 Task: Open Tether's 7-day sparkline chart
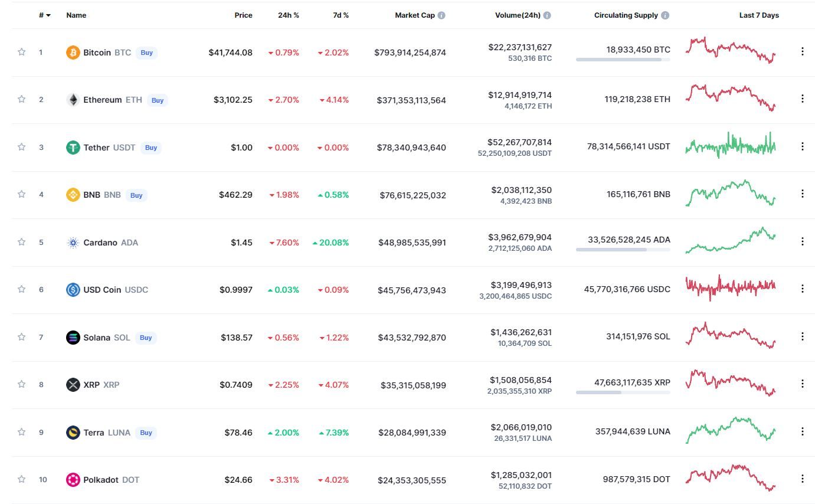[731, 145]
